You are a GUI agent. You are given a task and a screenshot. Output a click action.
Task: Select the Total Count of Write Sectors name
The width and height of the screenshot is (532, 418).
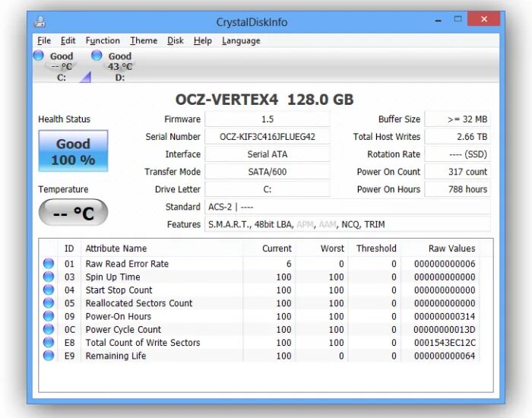pyautogui.click(x=143, y=343)
